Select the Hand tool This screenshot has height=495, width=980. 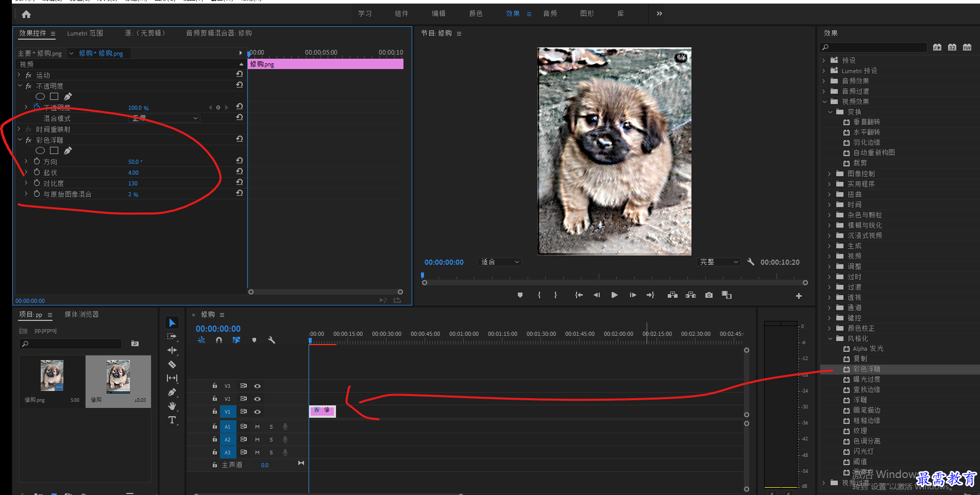pyautogui.click(x=173, y=406)
